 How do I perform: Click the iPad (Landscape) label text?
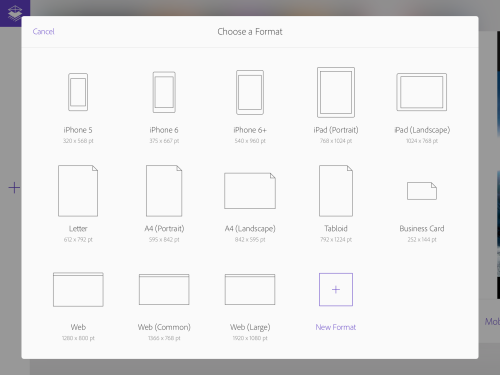pyautogui.click(x=422, y=130)
